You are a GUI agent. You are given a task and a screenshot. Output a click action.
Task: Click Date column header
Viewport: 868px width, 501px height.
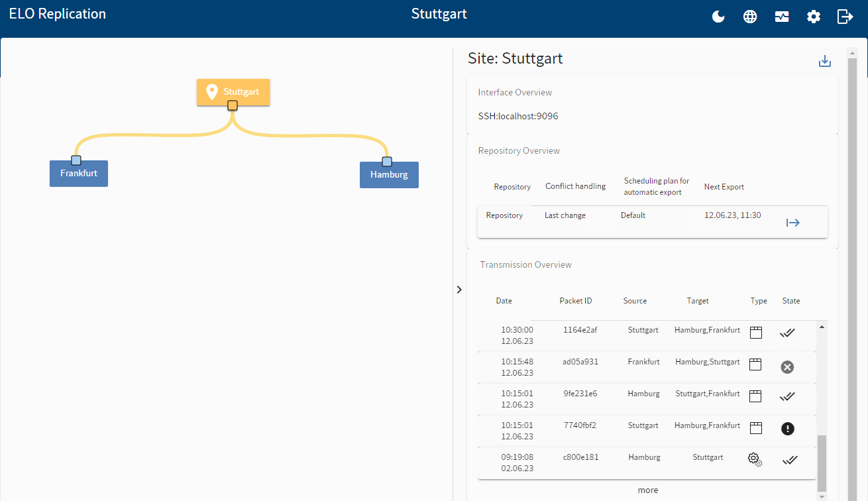(504, 301)
